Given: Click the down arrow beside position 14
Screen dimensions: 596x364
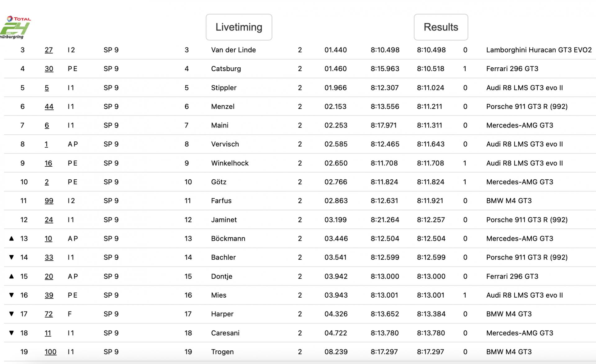Looking at the screenshot, I should (x=11, y=257).
